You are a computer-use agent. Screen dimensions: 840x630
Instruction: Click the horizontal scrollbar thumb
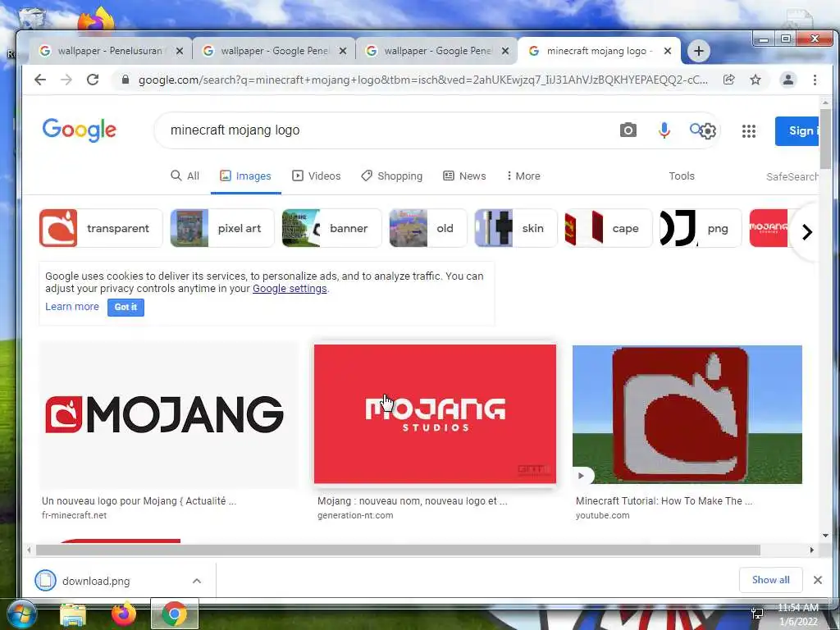coord(398,550)
